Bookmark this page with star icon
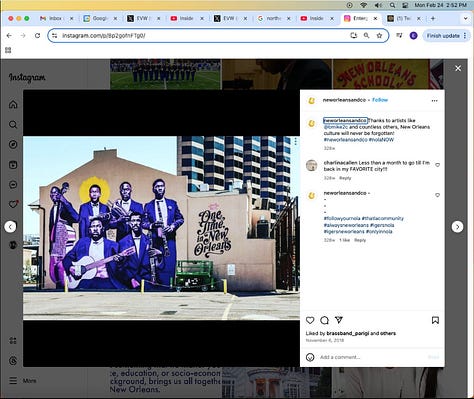Image resolution: width=474 pixels, height=399 pixels. point(379,36)
